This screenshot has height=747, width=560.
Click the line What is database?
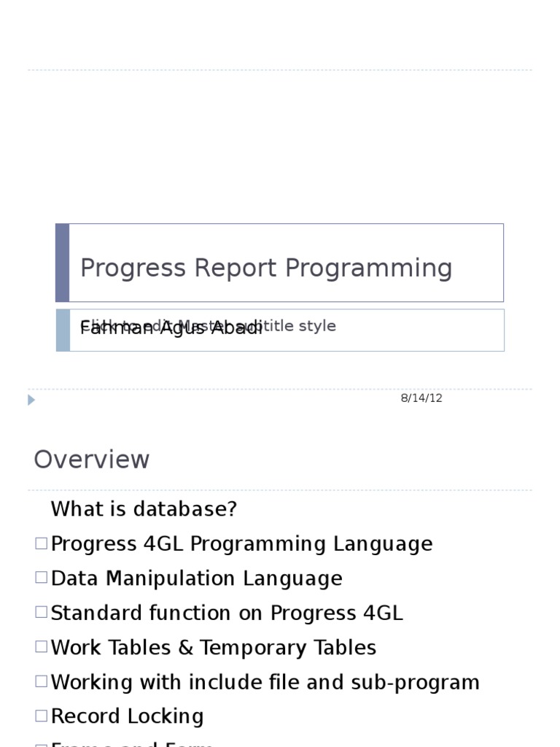coord(144,509)
